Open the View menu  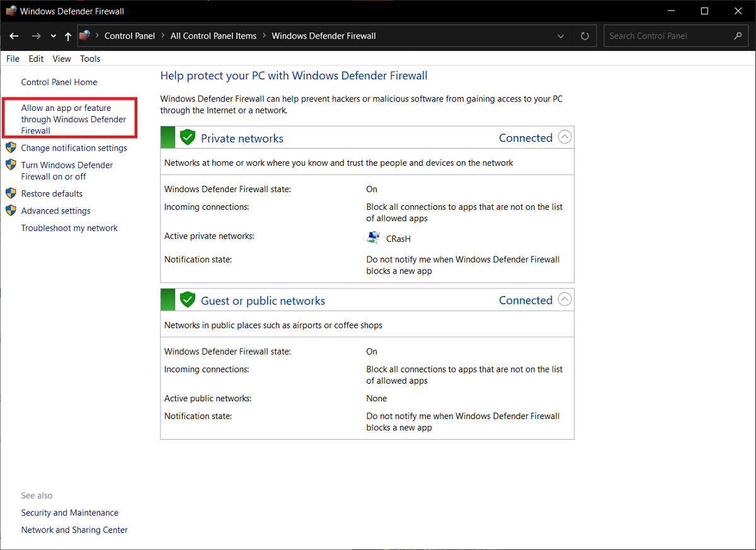(x=61, y=58)
